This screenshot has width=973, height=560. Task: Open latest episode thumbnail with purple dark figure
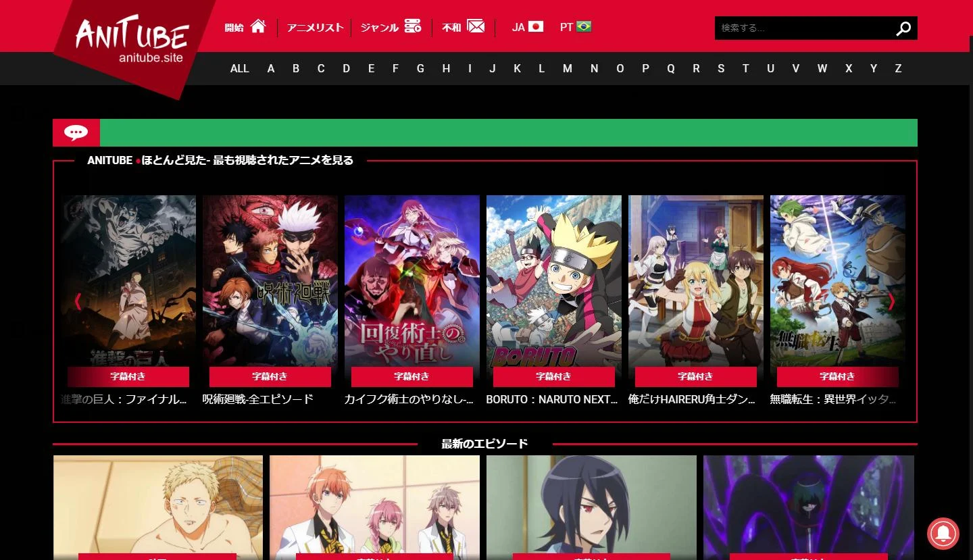click(x=809, y=507)
